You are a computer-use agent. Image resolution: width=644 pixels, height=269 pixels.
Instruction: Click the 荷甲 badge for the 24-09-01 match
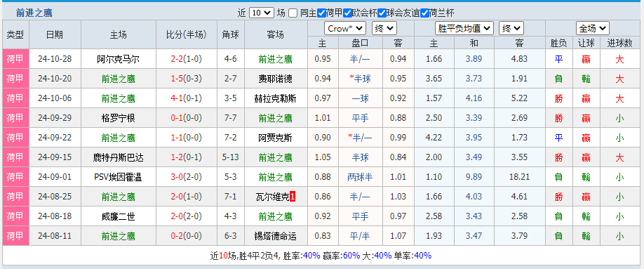tap(15, 177)
